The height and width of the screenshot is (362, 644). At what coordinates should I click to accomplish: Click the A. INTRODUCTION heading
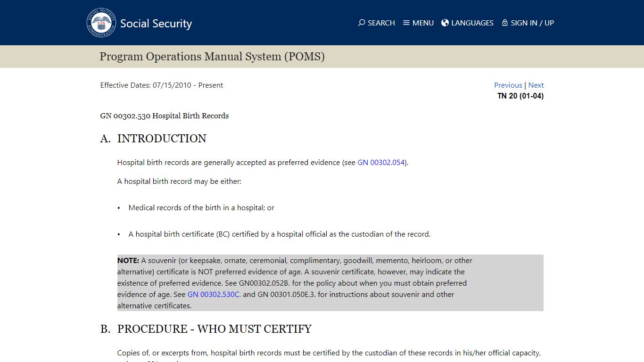point(153,139)
